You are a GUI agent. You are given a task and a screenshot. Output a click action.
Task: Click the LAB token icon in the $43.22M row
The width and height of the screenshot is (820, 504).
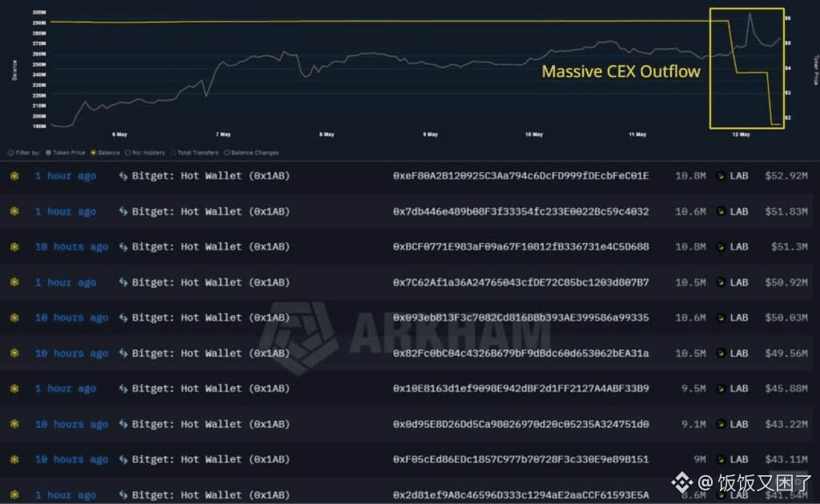tap(721, 424)
